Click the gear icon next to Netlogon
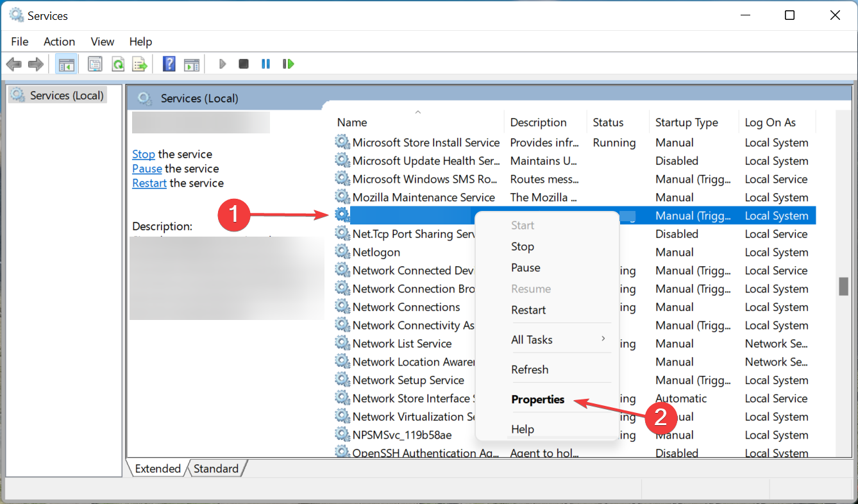The image size is (858, 504). (x=343, y=252)
